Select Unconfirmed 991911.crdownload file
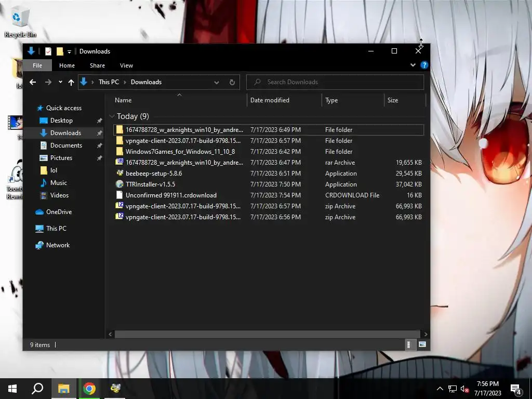 (269, 195)
